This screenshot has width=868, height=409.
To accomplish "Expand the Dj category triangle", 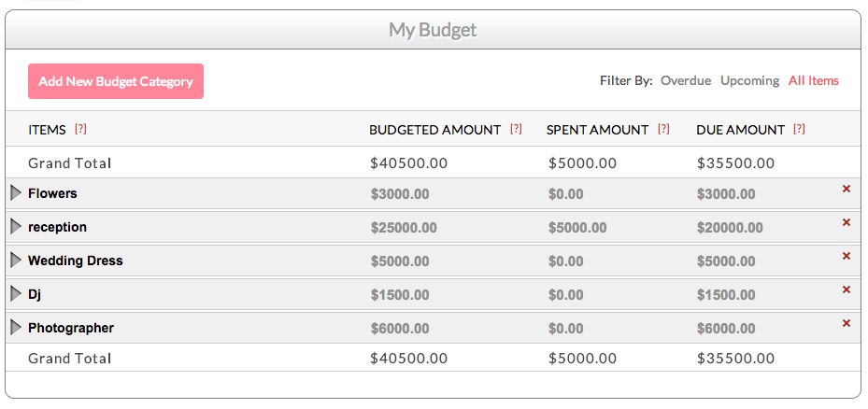I will pyautogui.click(x=15, y=294).
